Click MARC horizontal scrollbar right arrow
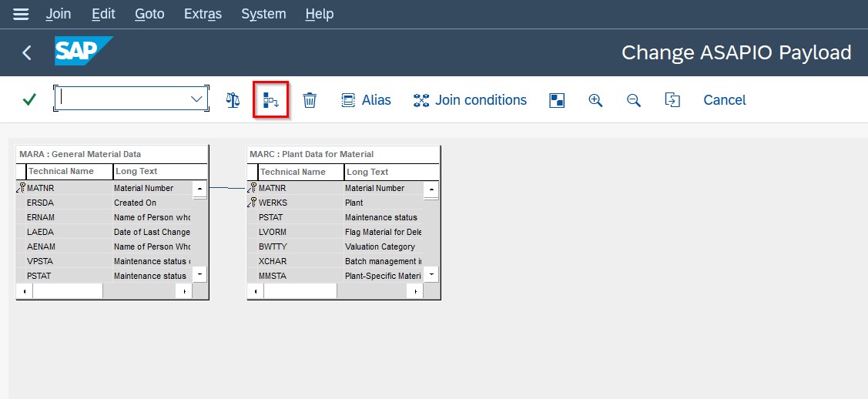 tap(414, 290)
